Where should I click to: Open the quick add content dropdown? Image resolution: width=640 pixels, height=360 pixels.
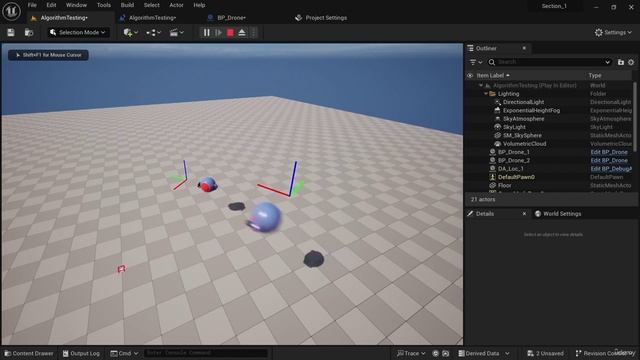[131, 33]
